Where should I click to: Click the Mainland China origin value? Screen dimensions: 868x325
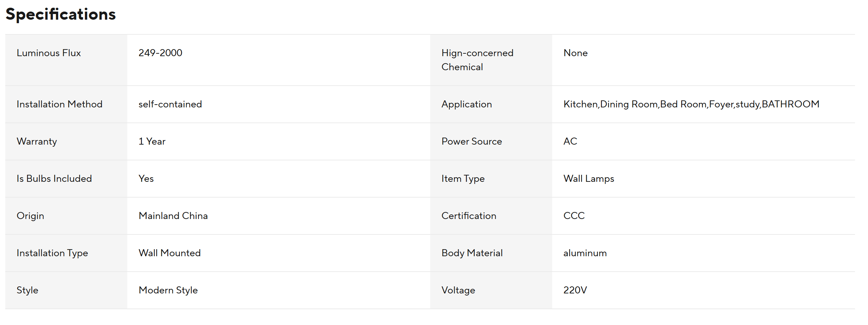pyautogui.click(x=173, y=216)
